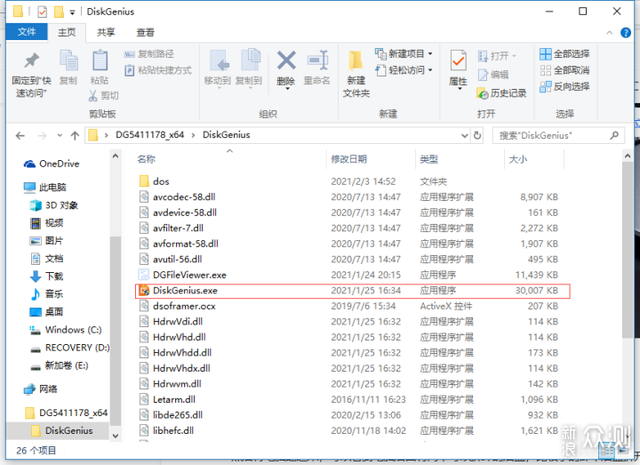Image resolution: width=640 pixels, height=465 pixels.
Task: Click the Copy icon in clipboard group
Action: [69, 60]
